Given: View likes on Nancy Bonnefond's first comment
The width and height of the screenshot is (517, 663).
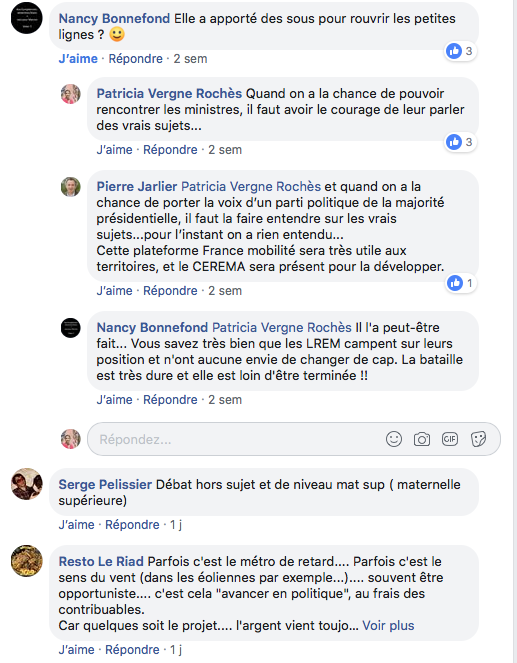Looking at the screenshot, I should click(x=460, y=51).
